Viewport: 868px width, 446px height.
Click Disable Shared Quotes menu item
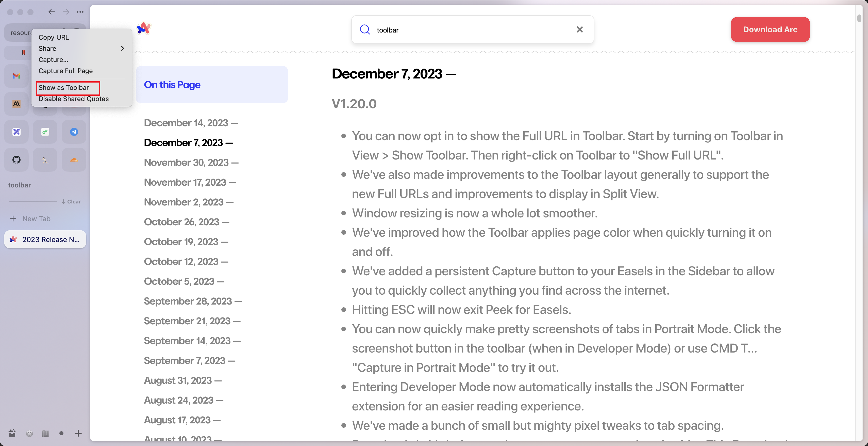coord(74,98)
